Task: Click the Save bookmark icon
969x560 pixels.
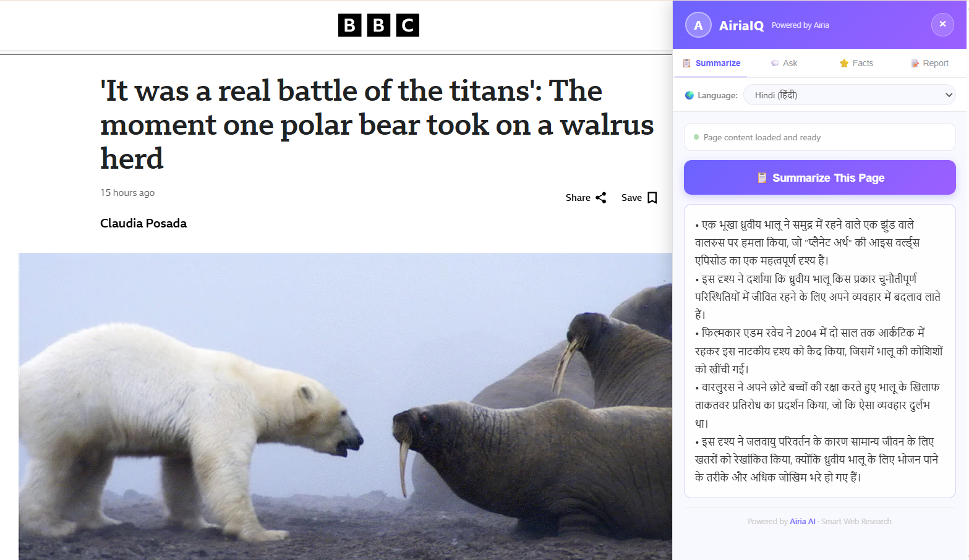Action: (652, 198)
